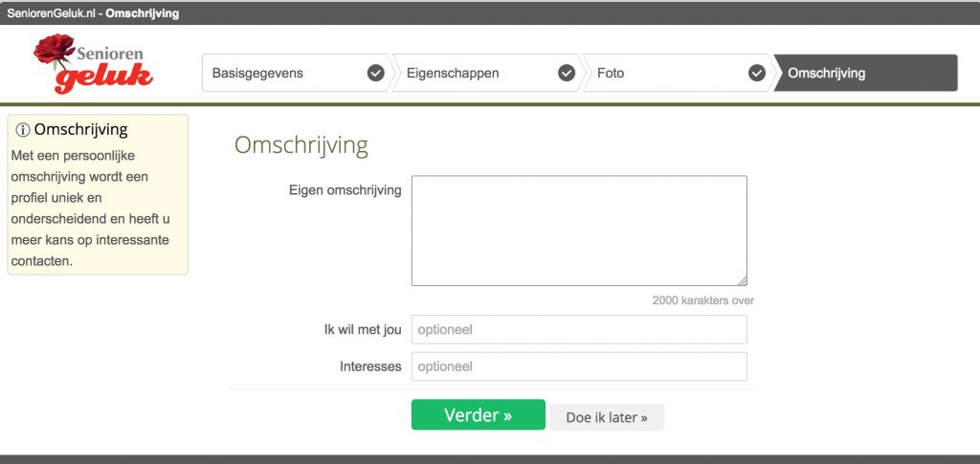
Task: Select the active Omschrijving step
Action: (826, 74)
